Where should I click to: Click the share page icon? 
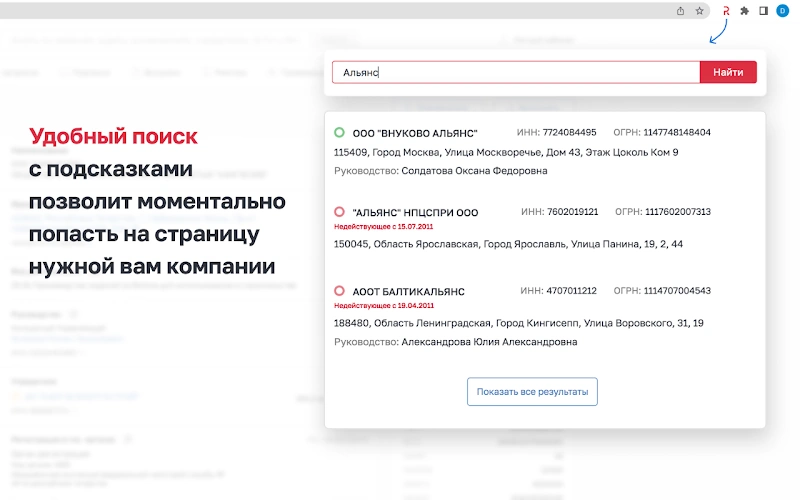(681, 11)
